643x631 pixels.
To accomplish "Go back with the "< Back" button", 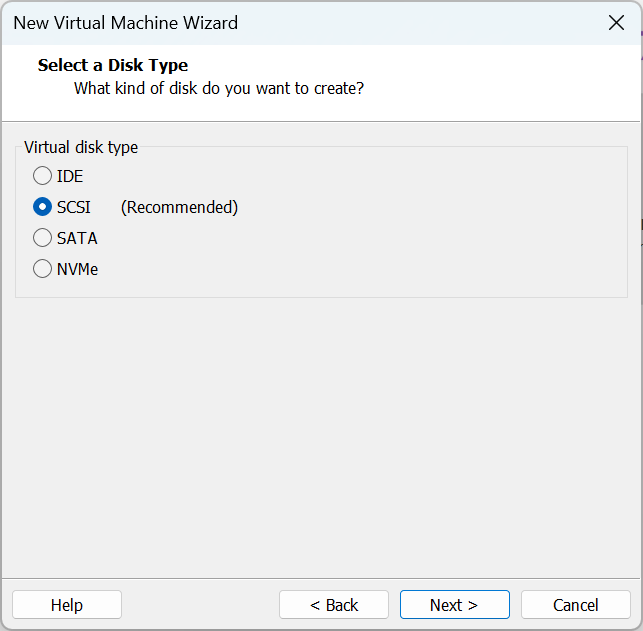I will 334,605.
